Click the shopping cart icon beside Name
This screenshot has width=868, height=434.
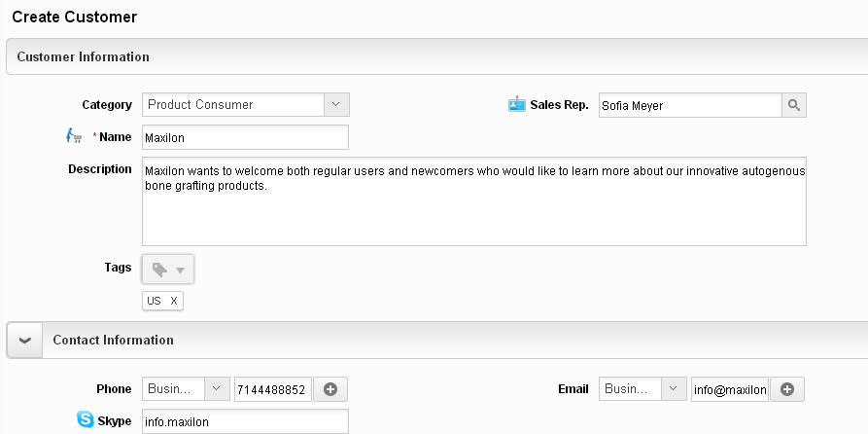click(74, 136)
